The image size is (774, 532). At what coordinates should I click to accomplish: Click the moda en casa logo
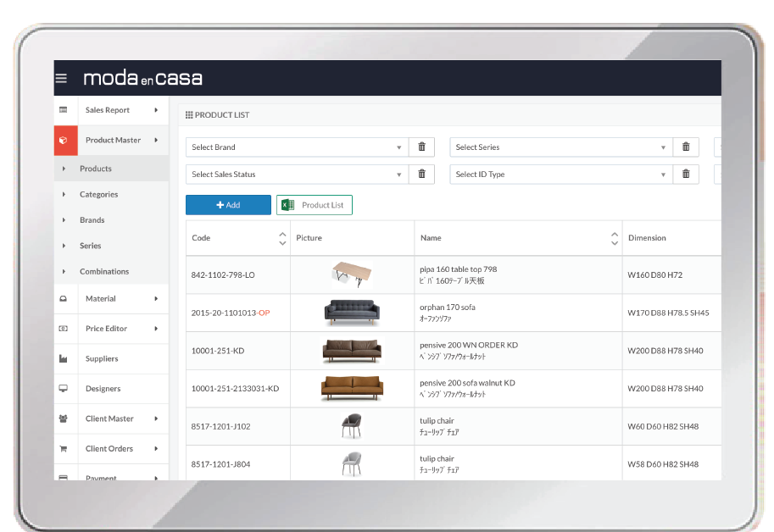pos(142,78)
